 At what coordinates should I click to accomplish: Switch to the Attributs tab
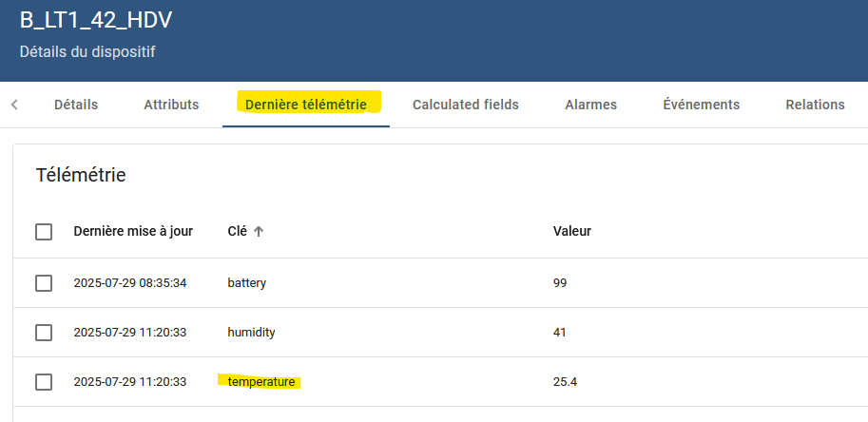pos(171,105)
